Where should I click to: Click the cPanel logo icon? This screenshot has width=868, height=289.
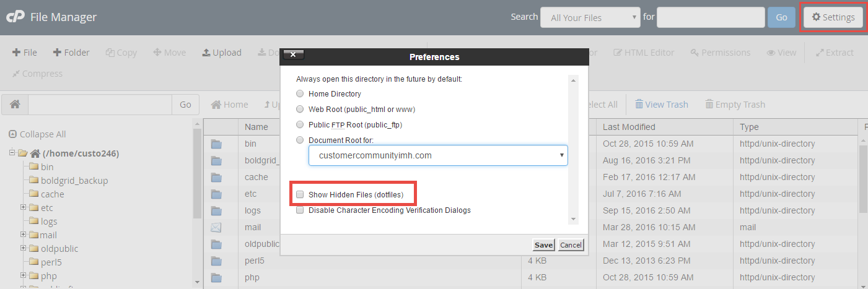point(15,17)
